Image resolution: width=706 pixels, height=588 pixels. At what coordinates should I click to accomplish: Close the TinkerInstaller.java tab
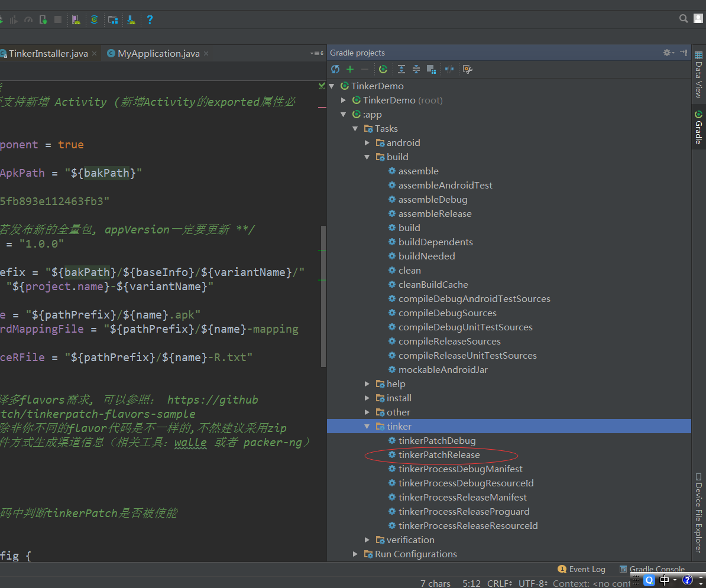tap(94, 54)
